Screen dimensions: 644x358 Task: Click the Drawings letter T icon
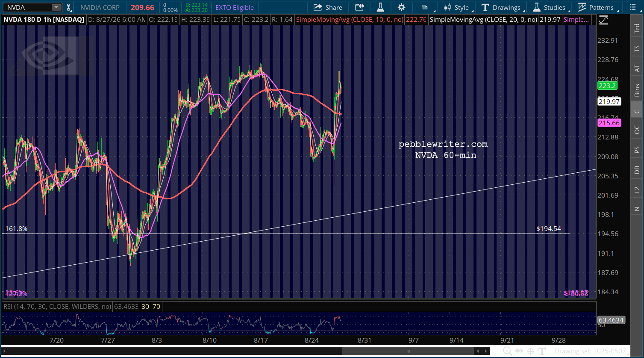(x=485, y=7)
